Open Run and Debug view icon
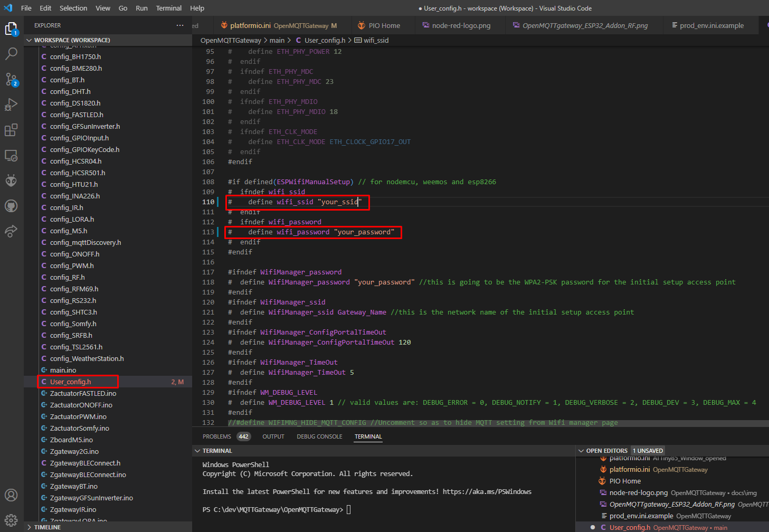The image size is (769, 532). click(x=11, y=104)
